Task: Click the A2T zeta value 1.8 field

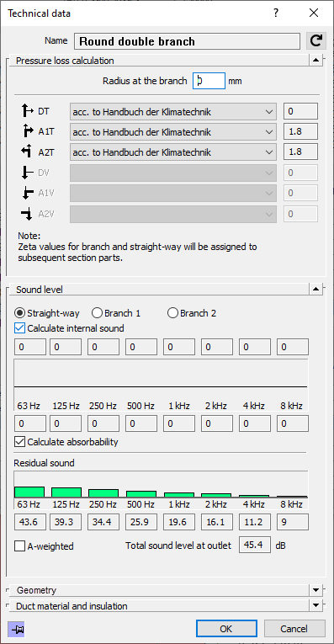Action: coord(300,152)
